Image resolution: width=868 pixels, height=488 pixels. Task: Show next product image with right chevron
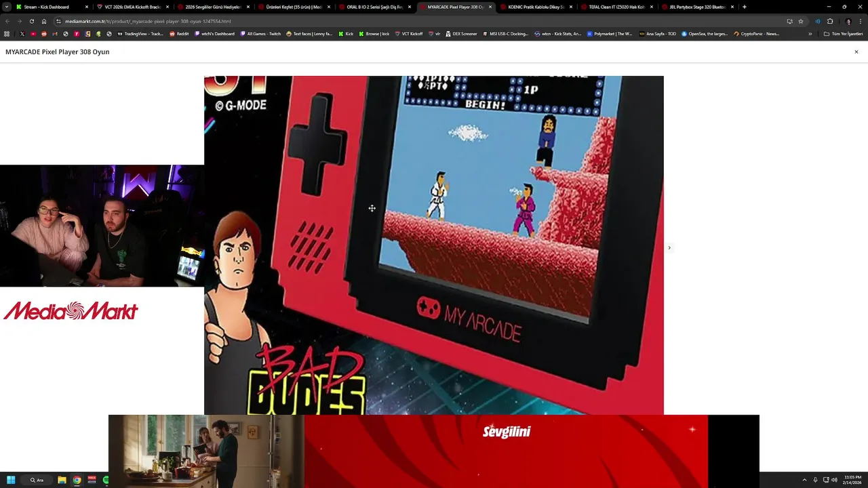669,247
